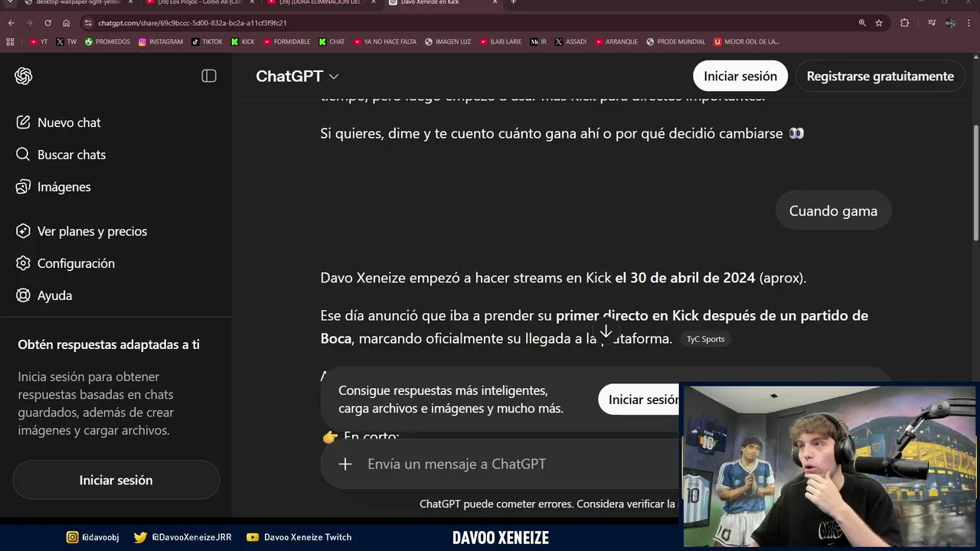Open the apps grid icon in bookmarks bar
Viewport: 980px width, 551px height.
(x=11, y=41)
